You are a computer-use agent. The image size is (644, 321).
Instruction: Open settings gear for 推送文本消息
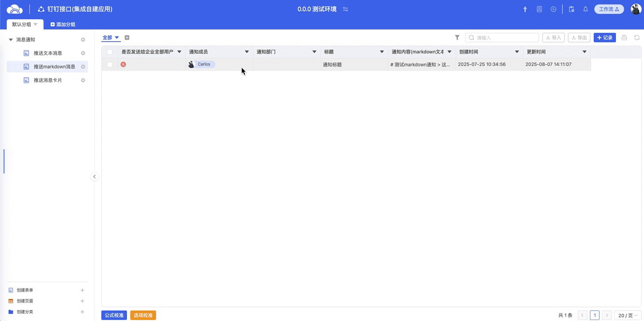[x=83, y=53]
